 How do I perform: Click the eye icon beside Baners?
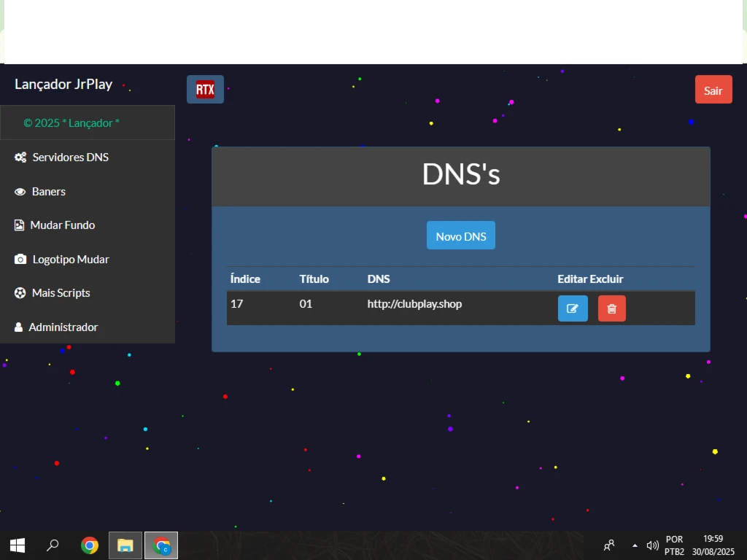[x=20, y=192]
